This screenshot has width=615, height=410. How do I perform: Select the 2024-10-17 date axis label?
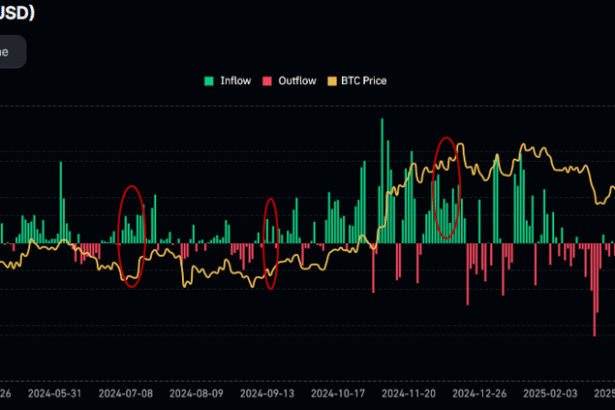339,394
